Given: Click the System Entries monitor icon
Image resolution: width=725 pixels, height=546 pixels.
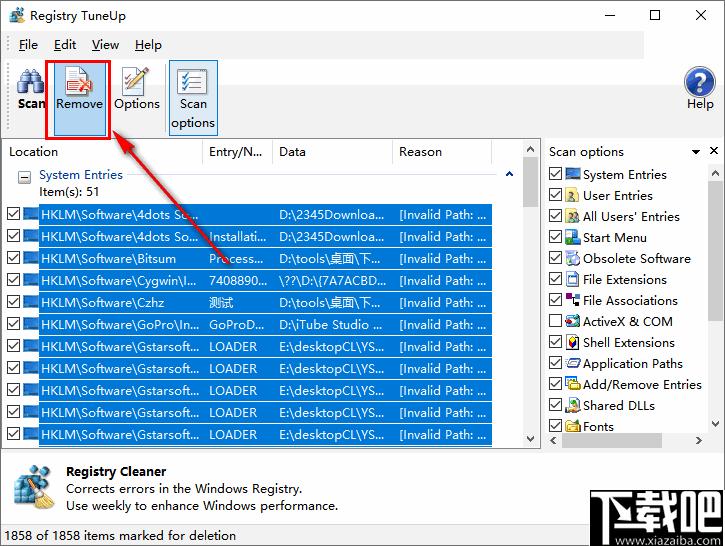Looking at the screenshot, I should (x=572, y=174).
